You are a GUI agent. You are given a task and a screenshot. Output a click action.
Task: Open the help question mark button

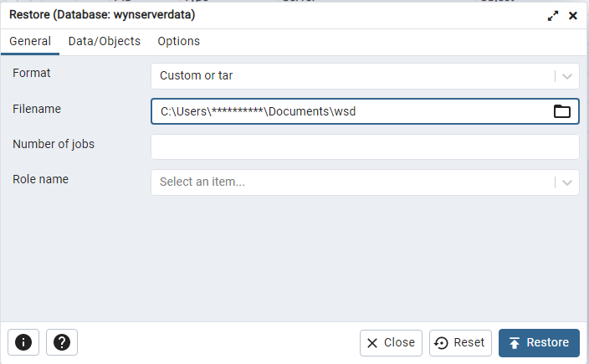tap(61, 342)
